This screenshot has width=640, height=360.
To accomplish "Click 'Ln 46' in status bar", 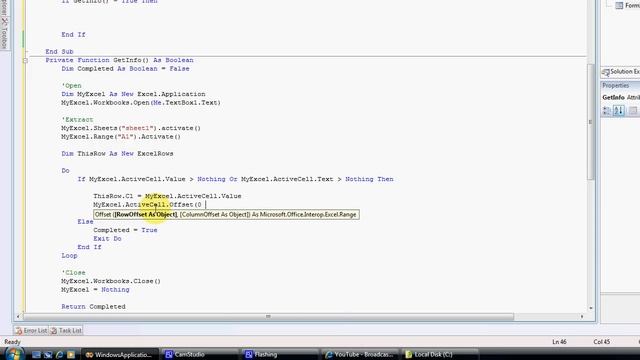I will [559, 342].
